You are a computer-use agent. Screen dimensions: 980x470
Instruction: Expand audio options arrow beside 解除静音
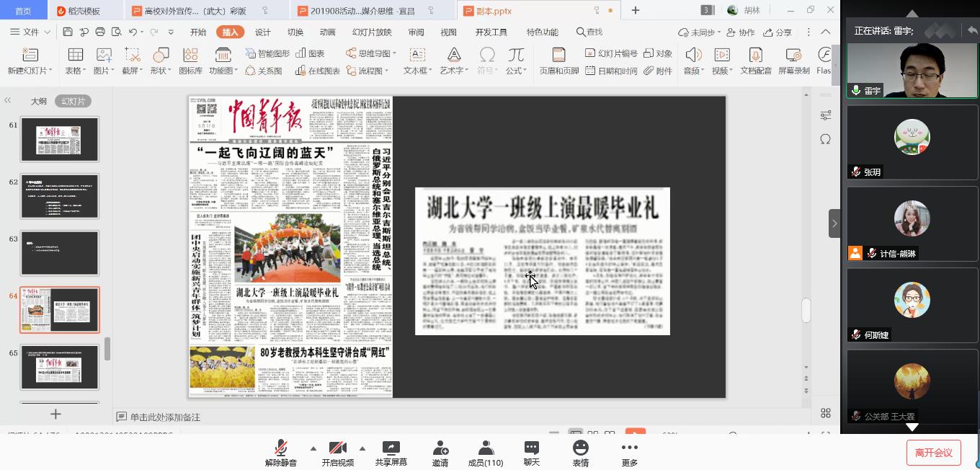[313, 448]
